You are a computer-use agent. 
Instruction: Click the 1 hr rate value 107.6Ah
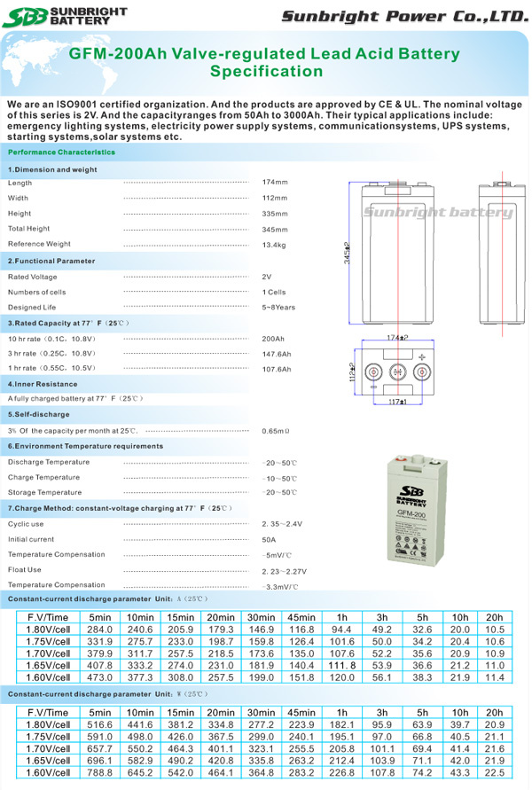(277, 369)
